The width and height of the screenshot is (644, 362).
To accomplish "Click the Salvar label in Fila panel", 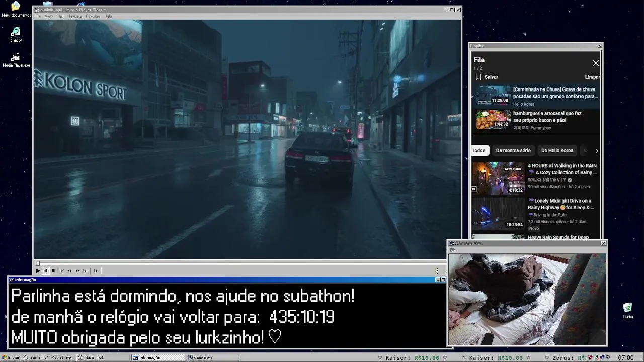I will click(491, 77).
